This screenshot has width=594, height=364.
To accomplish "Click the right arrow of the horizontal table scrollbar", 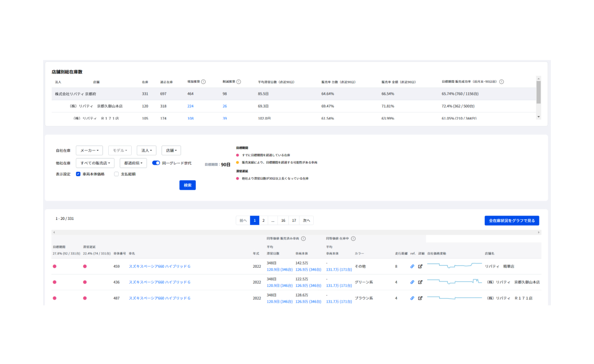I will 539,232.
